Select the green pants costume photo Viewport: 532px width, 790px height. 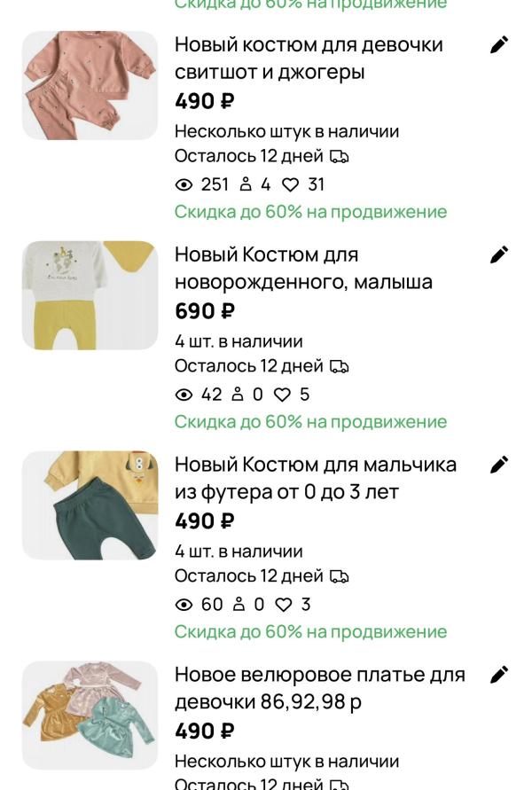(x=89, y=504)
